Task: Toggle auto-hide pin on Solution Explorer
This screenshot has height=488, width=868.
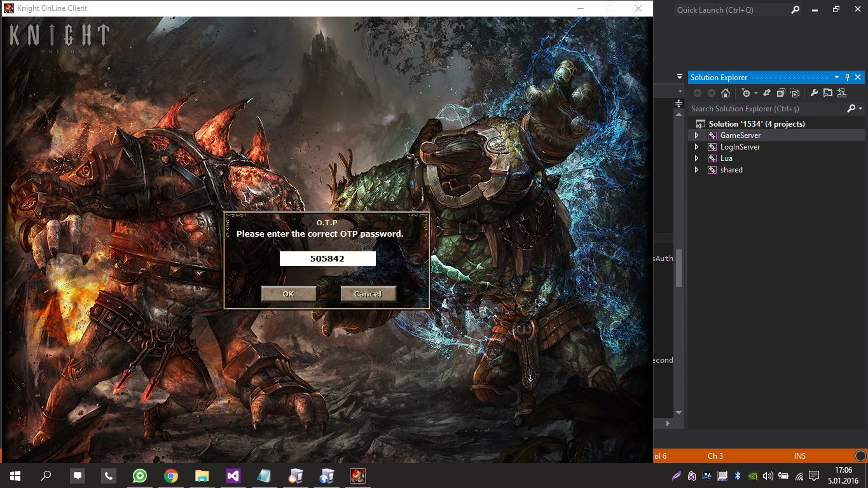Action: click(847, 77)
